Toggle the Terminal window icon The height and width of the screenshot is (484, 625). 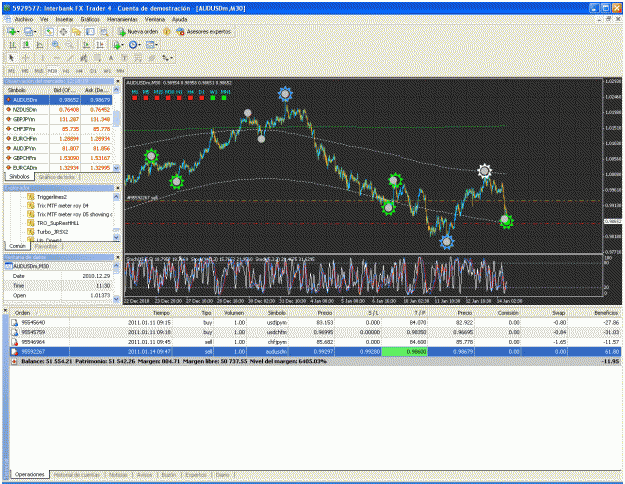pyautogui.click(x=90, y=31)
